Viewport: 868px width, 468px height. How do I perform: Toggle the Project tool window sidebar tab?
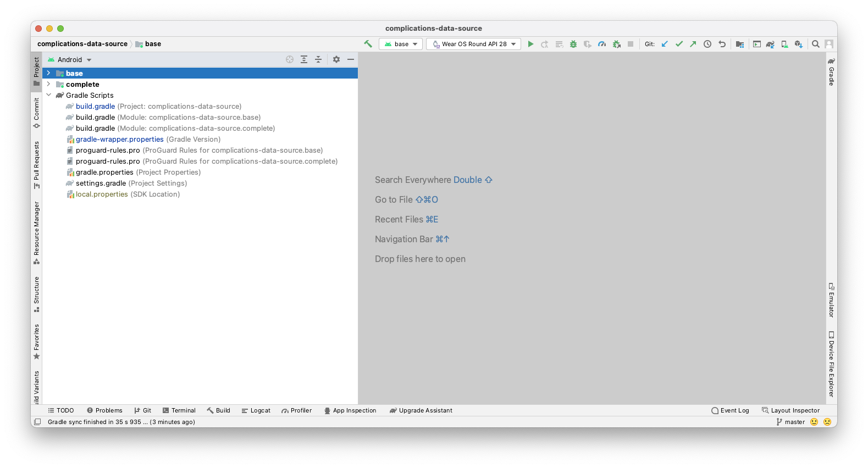pos(36,71)
